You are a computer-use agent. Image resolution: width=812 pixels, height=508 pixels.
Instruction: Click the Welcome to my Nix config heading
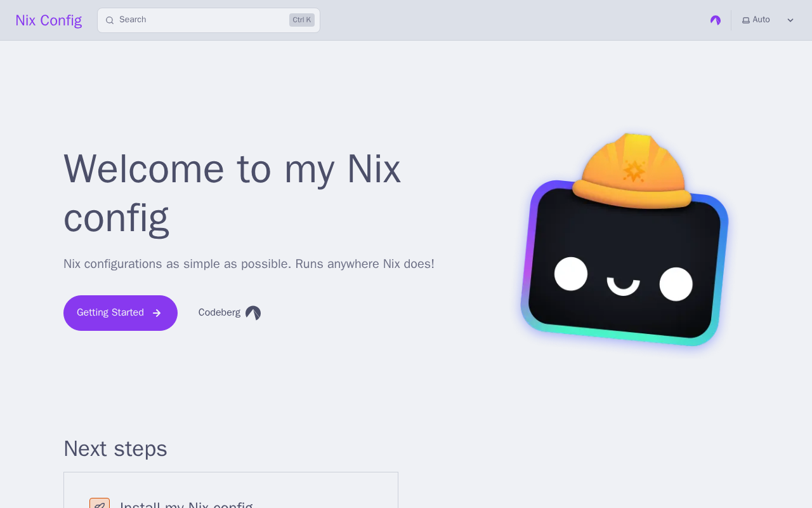coord(232,193)
